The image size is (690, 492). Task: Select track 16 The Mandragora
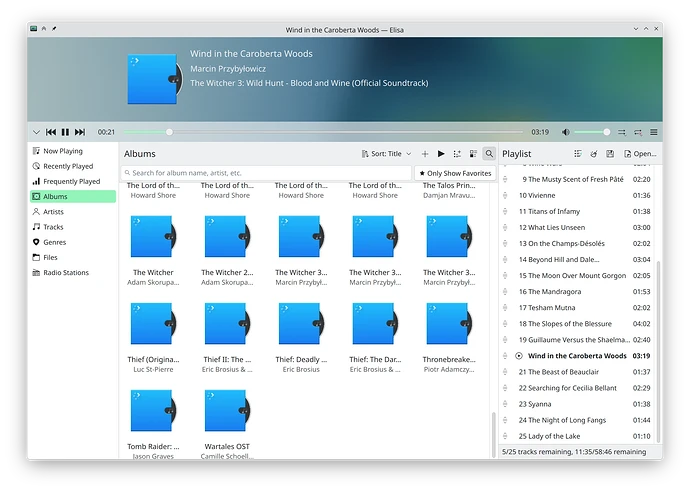pyautogui.click(x=577, y=292)
